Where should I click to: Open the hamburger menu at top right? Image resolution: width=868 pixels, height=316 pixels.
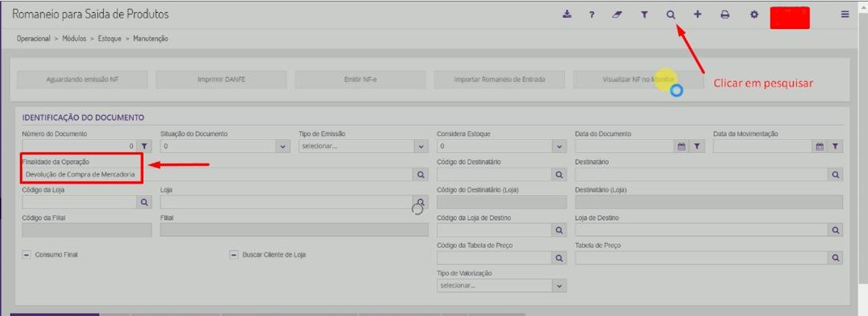click(x=845, y=14)
